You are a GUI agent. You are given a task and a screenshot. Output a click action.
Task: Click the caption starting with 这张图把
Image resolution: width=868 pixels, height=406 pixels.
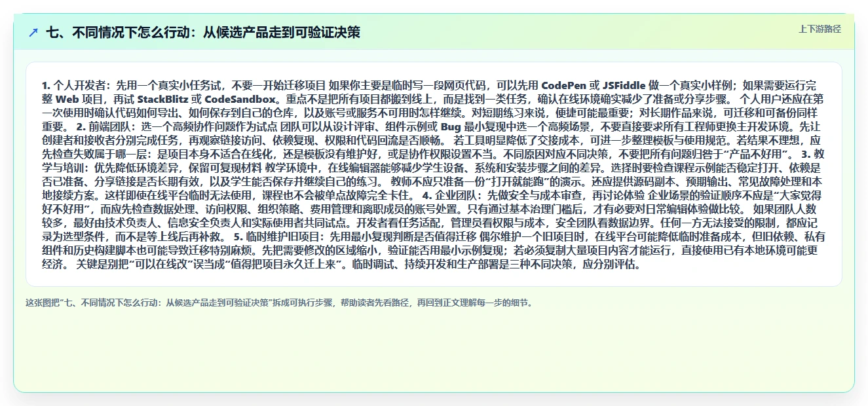pos(279,303)
